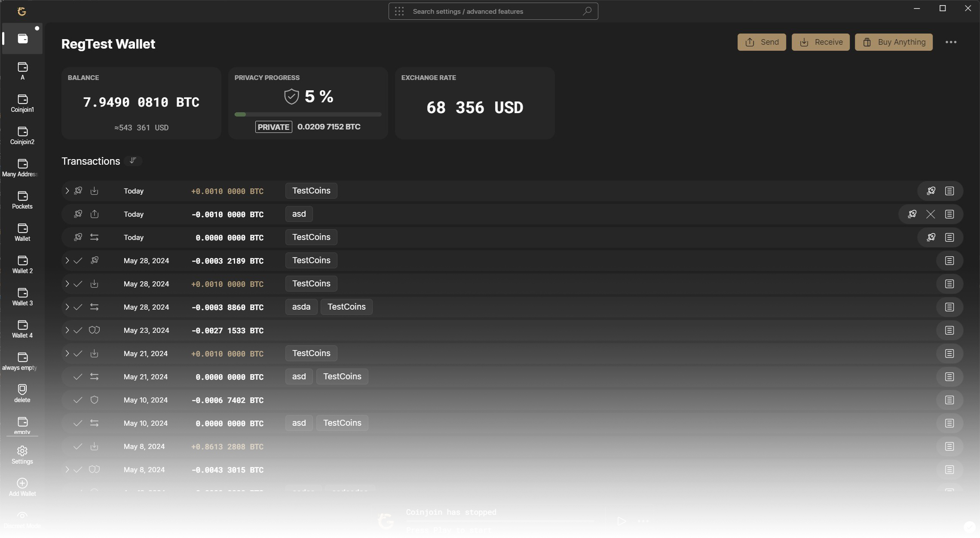Speed up the first TestCoins transaction

click(x=931, y=191)
